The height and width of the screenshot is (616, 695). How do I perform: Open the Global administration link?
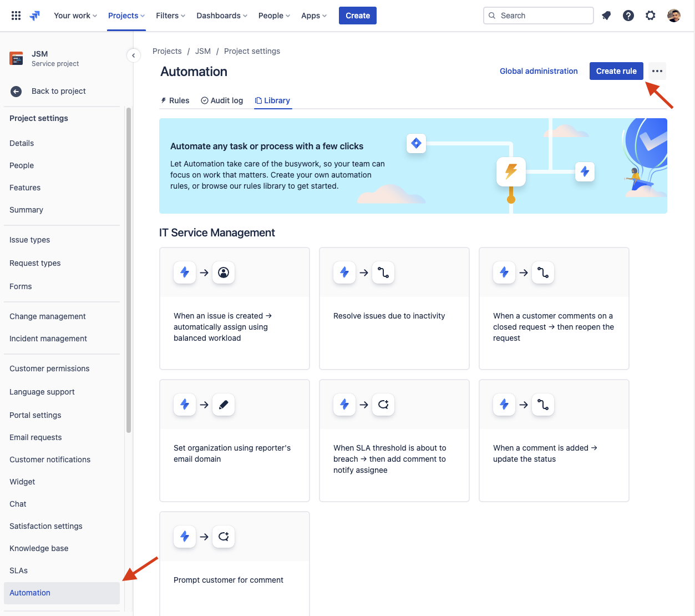click(x=539, y=71)
